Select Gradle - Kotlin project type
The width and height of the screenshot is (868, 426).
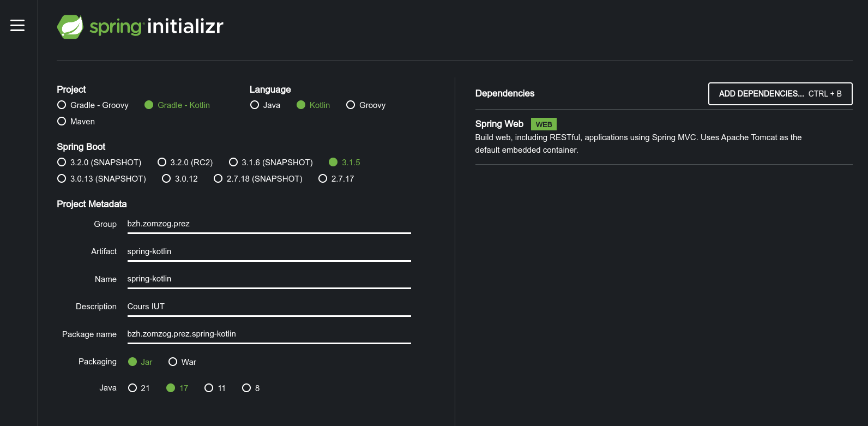177,105
